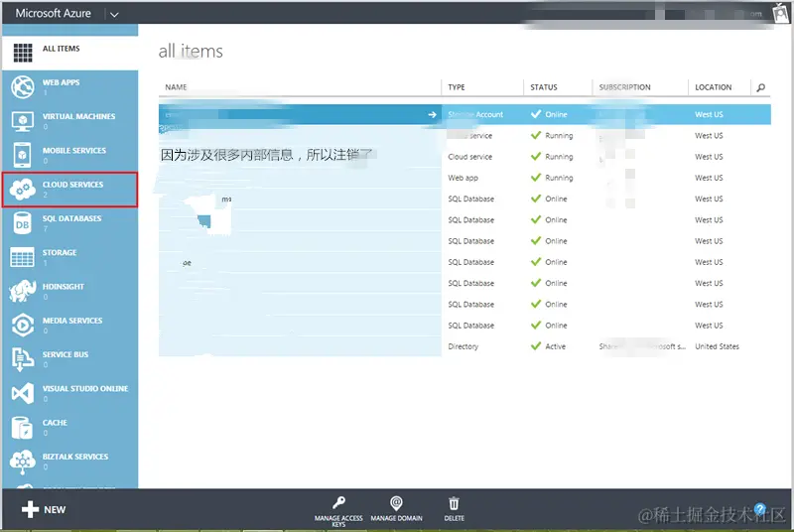Click 'Online' status in selected Storage Account row

pos(556,115)
